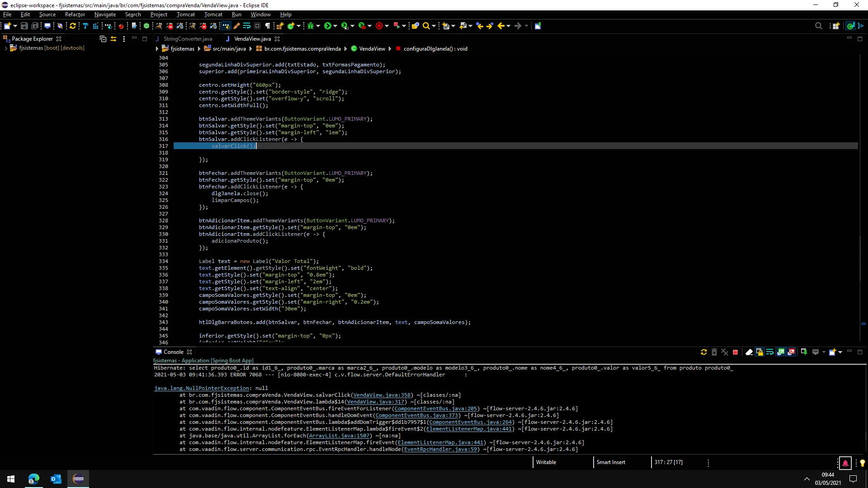Follow the VendaView.java:358 stack trace link
This screenshot has width=868, height=488.
coord(382,395)
